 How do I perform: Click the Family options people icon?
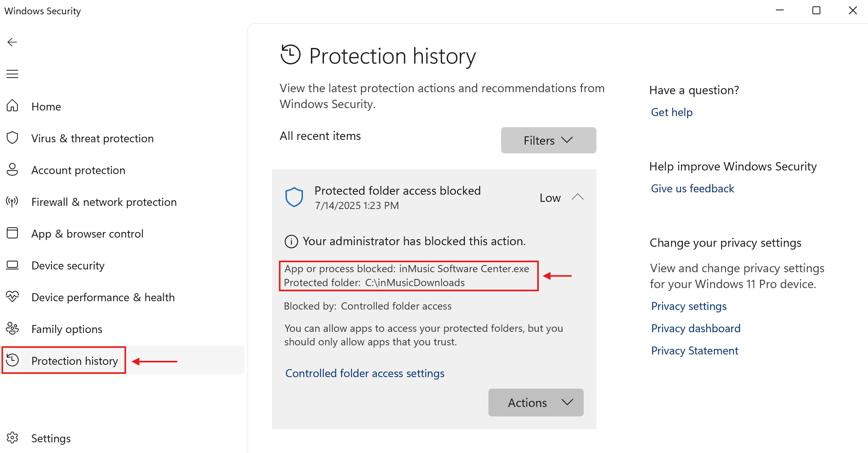tap(12, 329)
